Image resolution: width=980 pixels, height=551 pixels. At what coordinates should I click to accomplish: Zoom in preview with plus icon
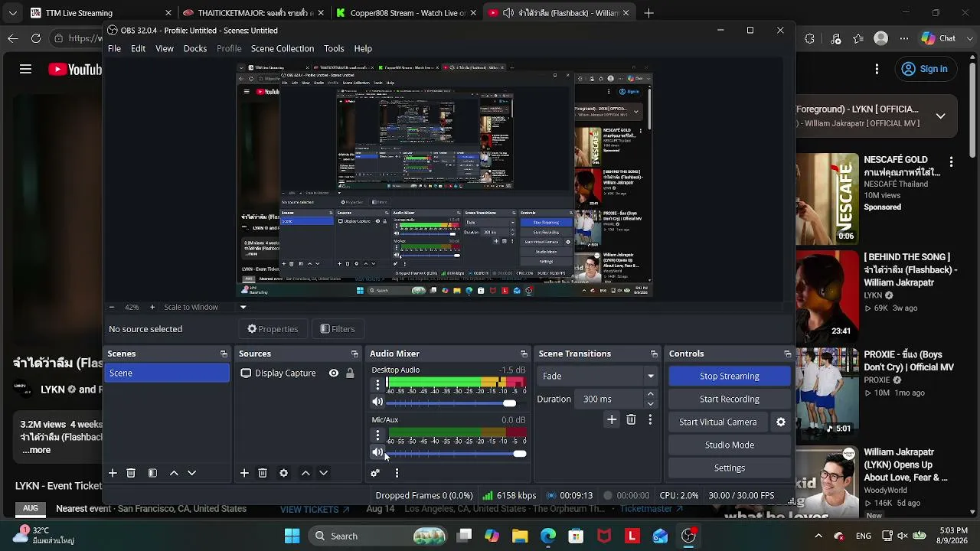(152, 307)
